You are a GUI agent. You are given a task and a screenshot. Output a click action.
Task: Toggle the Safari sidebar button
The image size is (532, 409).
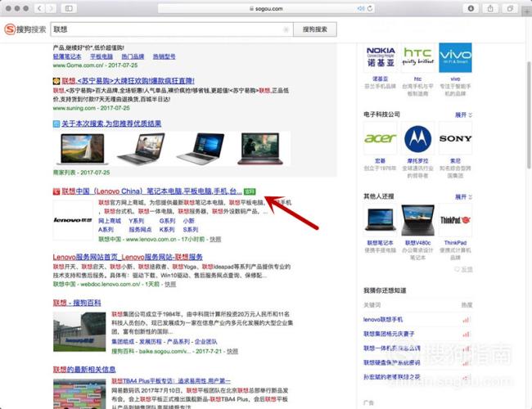(69, 8)
